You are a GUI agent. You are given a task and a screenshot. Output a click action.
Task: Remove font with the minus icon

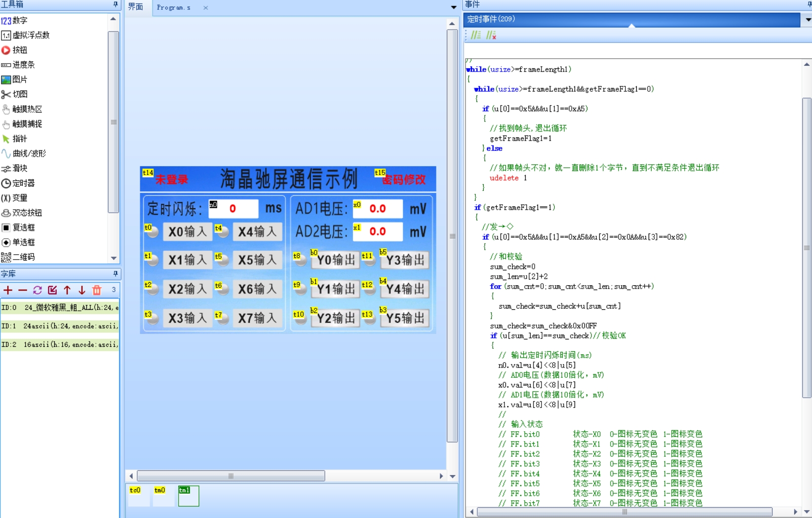click(x=23, y=290)
